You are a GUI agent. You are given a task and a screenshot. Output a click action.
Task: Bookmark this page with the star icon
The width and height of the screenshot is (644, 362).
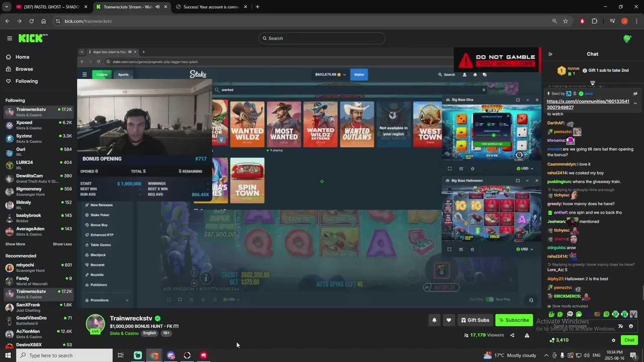pyautogui.click(x=566, y=21)
